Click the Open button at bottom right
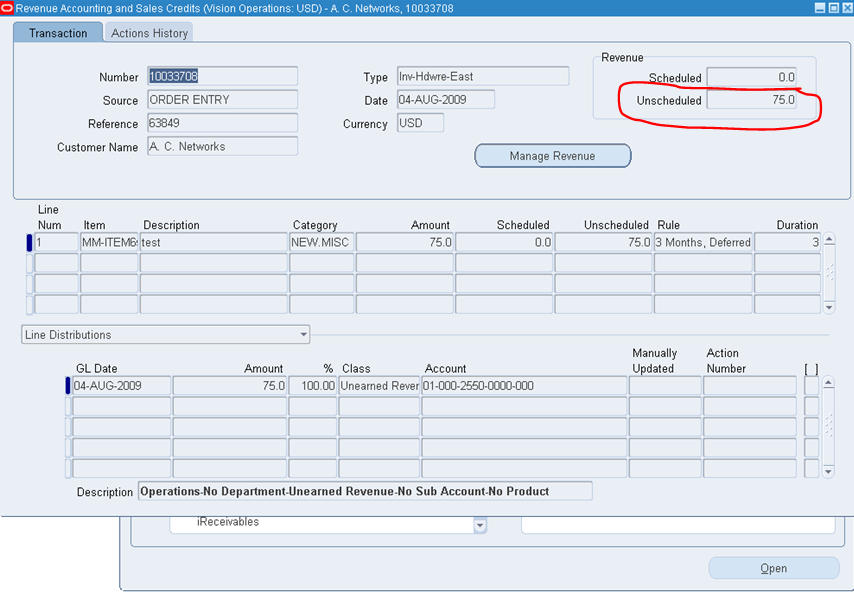Screen dimensions: 854x595 [x=773, y=567]
